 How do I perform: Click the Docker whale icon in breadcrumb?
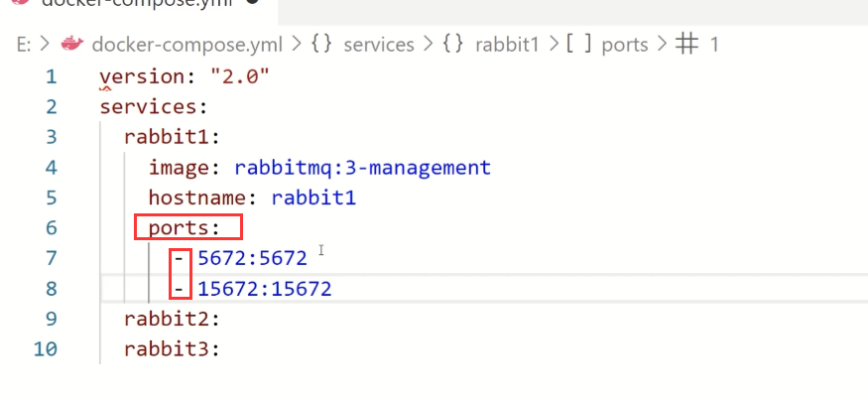[71, 45]
